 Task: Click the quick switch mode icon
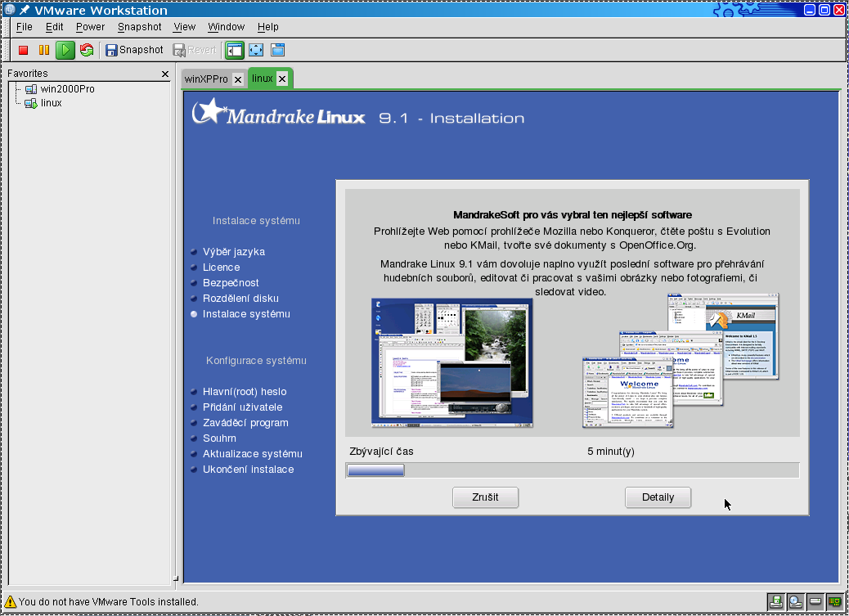pyautogui.click(x=278, y=51)
